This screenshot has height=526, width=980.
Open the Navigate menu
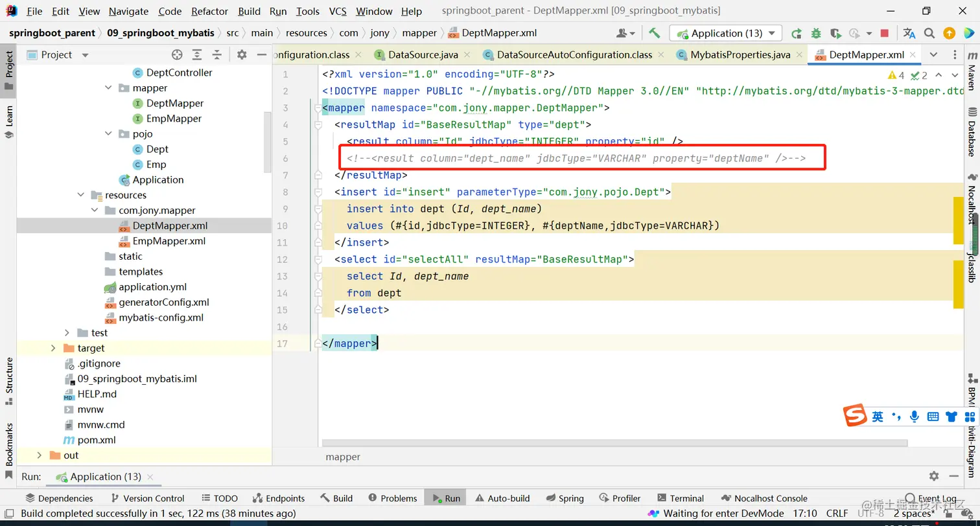[128, 11]
